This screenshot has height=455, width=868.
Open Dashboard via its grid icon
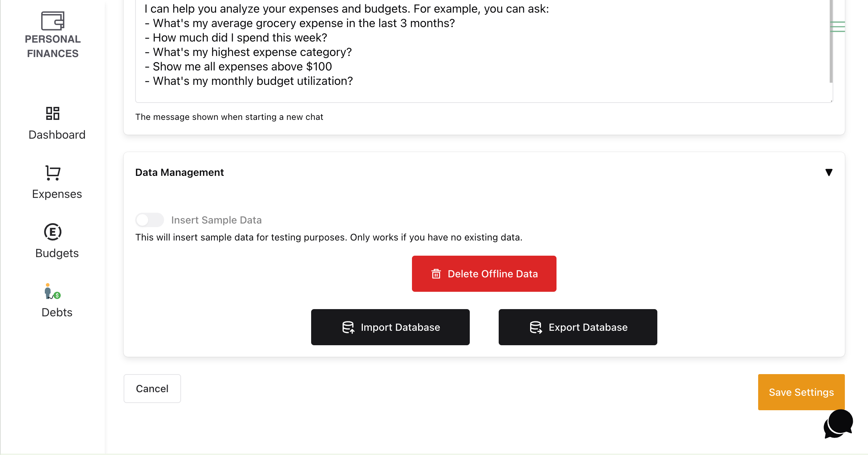click(53, 113)
